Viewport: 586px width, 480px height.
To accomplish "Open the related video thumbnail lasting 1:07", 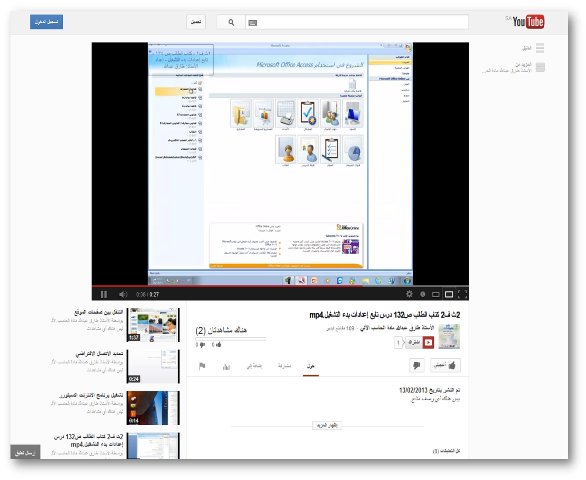I will (x=153, y=325).
